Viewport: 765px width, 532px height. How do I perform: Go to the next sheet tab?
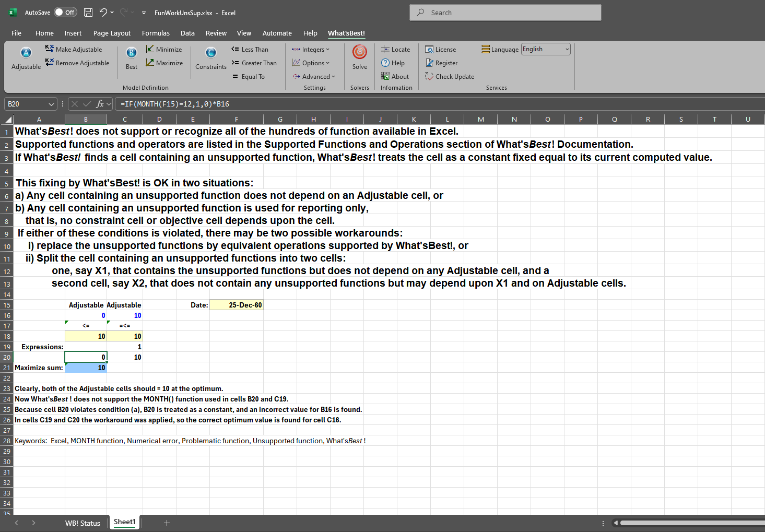[x=33, y=523]
